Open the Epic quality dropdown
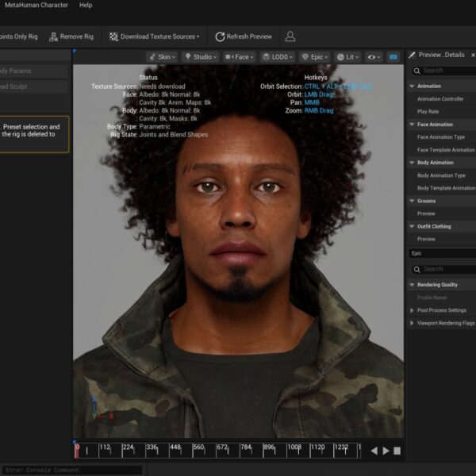This screenshot has width=476, height=476. [315, 57]
